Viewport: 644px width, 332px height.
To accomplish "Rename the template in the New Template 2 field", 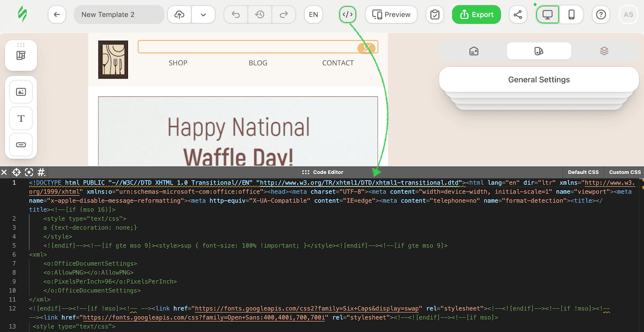I will coord(119,14).
